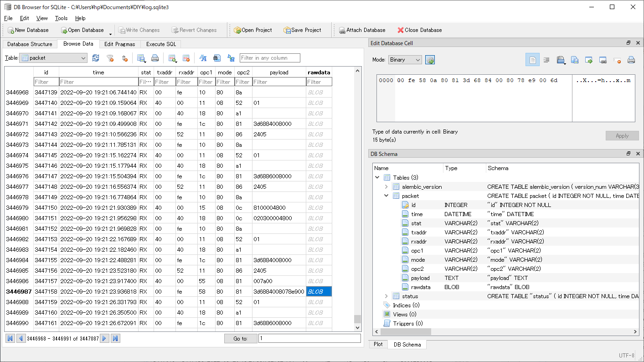Open the text Replace icon
This screenshot has width=644, height=362.
tap(231, 58)
